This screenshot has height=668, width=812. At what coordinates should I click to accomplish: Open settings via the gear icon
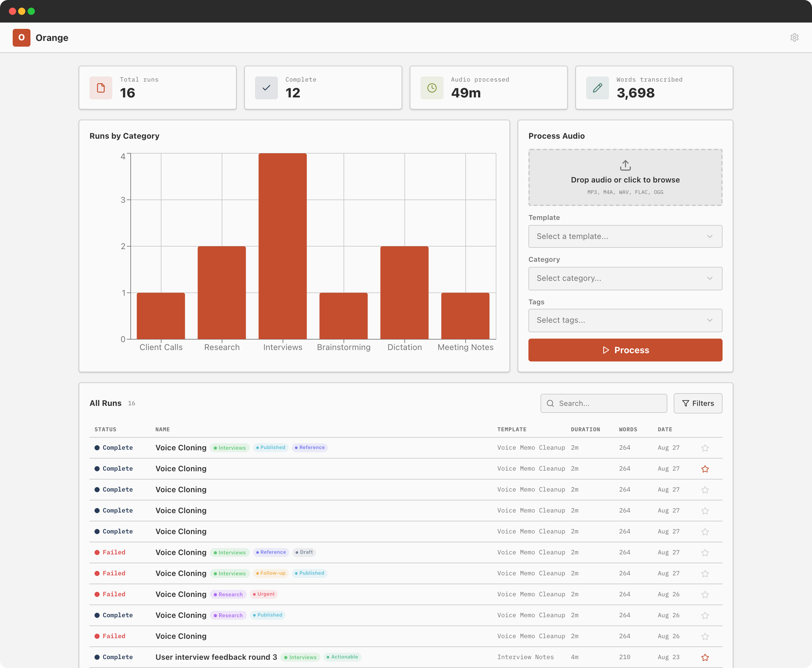coord(794,37)
